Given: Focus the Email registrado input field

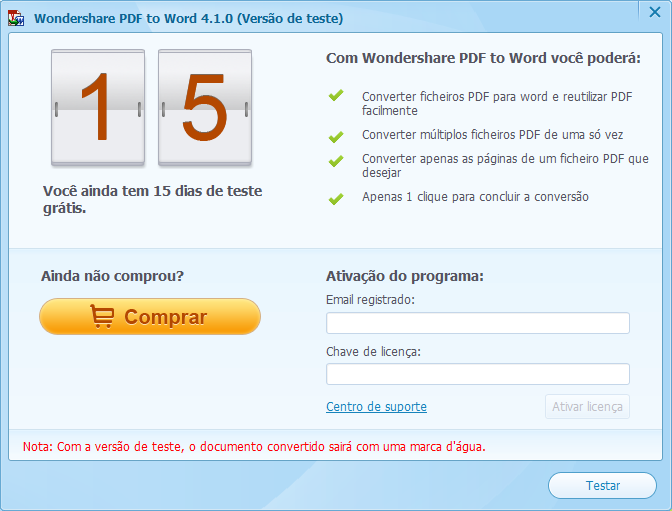Looking at the screenshot, I should [477, 323].
